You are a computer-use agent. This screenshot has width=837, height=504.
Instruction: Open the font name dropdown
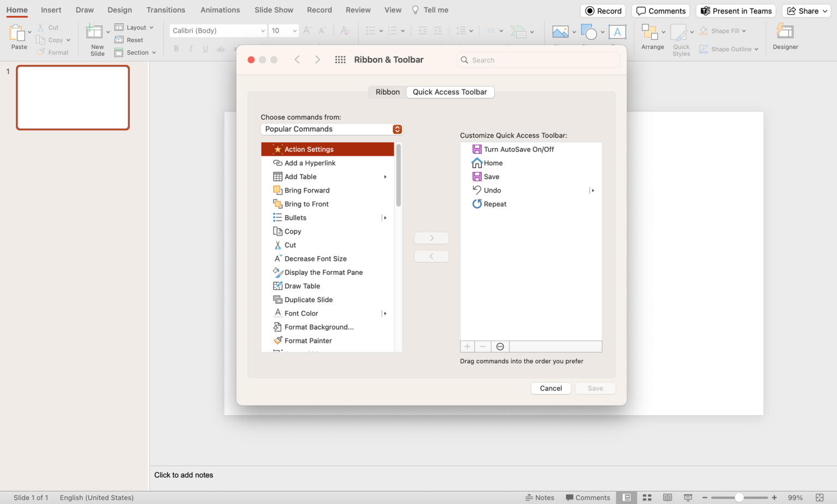click(x=217, y=31)
